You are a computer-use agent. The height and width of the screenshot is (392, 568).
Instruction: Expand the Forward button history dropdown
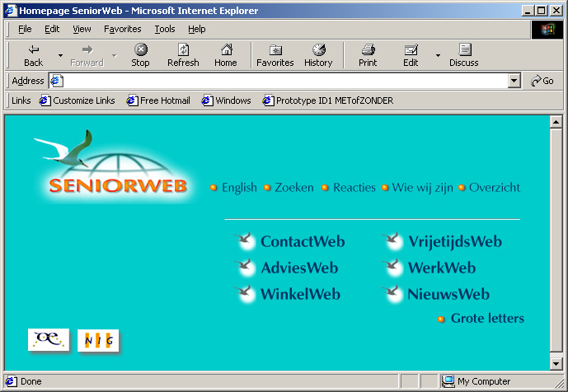115,55
